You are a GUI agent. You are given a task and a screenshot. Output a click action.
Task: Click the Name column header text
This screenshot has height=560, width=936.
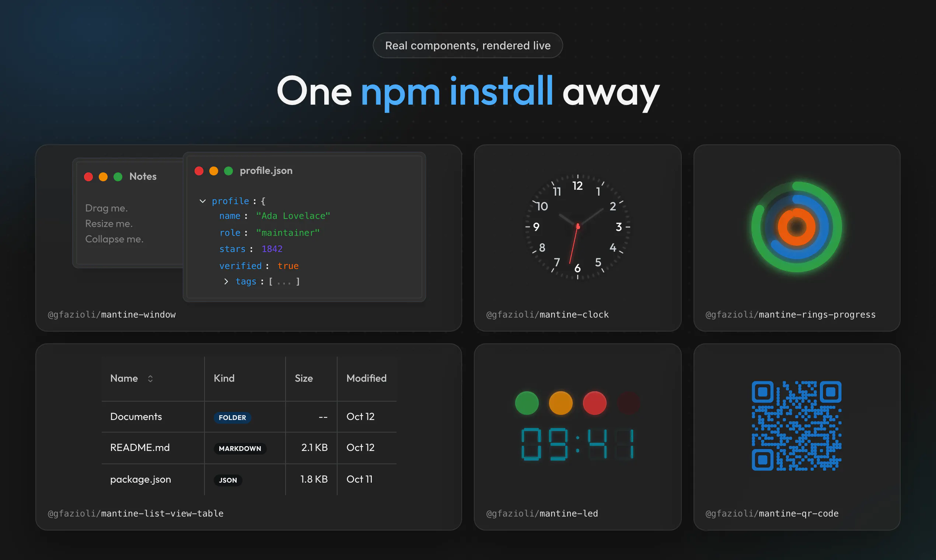click(x=124, y=378)
